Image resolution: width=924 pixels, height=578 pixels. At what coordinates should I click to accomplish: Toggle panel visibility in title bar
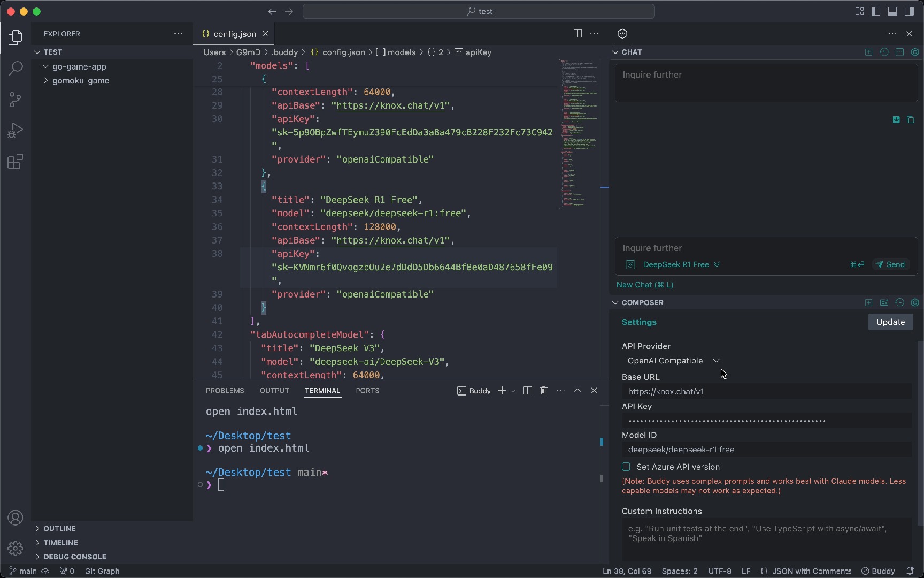(x=892, y=11)
